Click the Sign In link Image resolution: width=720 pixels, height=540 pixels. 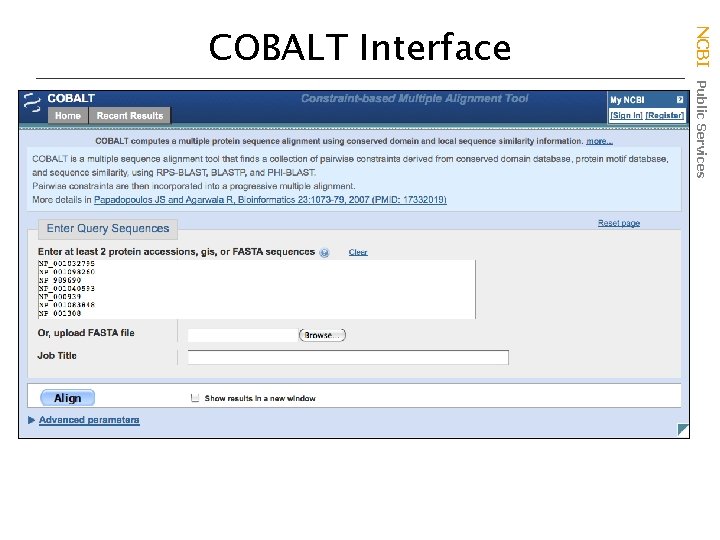626,115
